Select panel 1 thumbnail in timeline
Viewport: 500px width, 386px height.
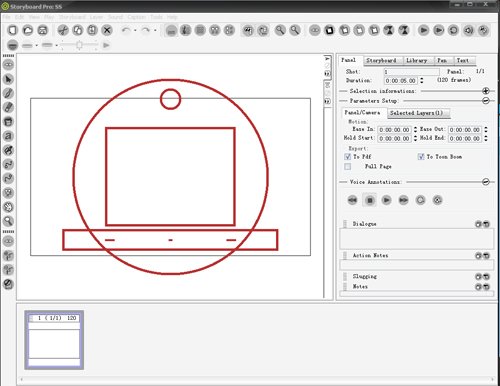(x=54, y=340)
